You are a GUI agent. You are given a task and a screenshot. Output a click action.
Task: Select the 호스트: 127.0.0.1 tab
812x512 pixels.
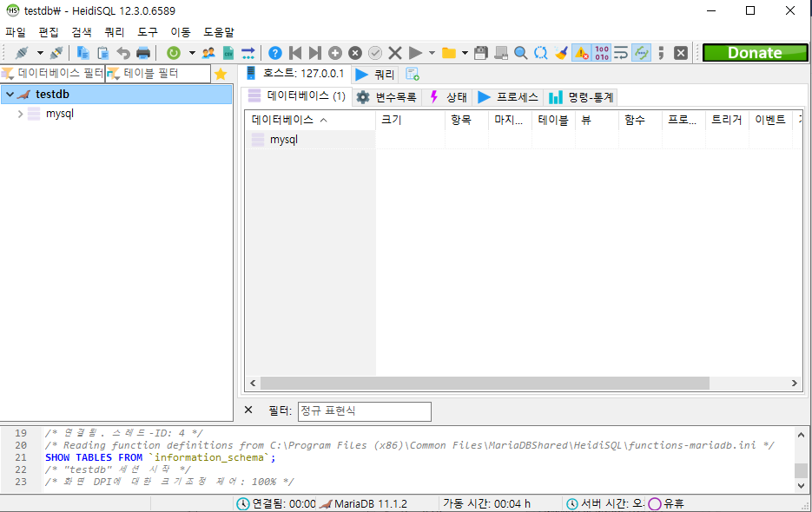[295, 74]
